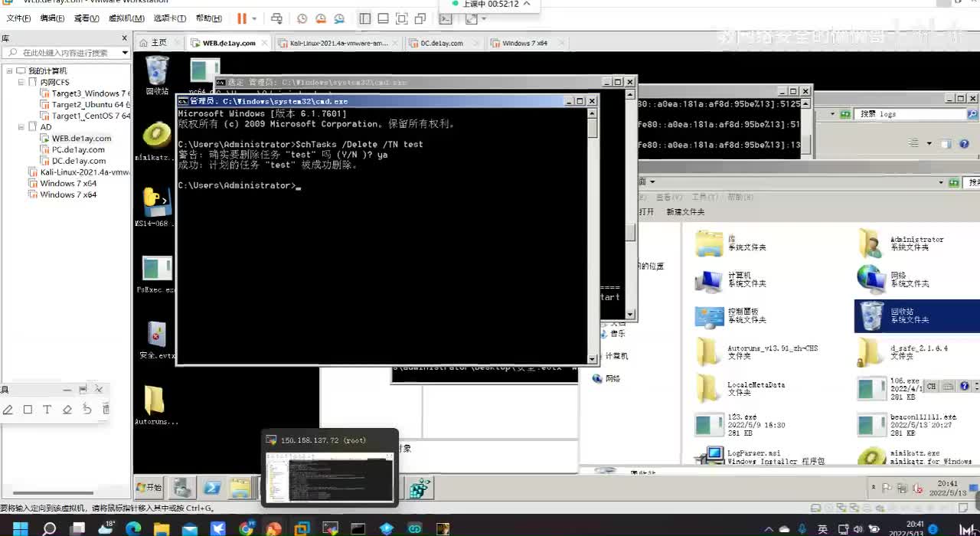Click the unity mode icon
980x536 pixels.
point(420,18)
